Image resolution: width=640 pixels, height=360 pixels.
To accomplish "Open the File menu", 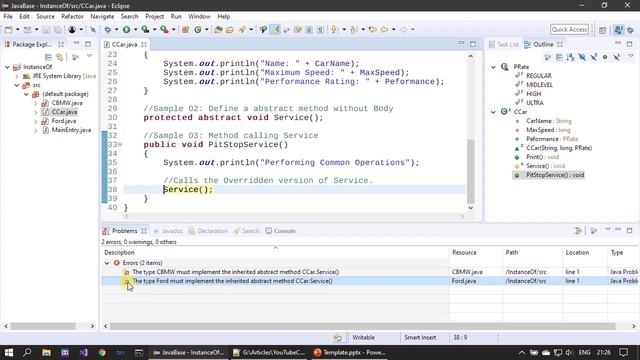I will point(8,16).
